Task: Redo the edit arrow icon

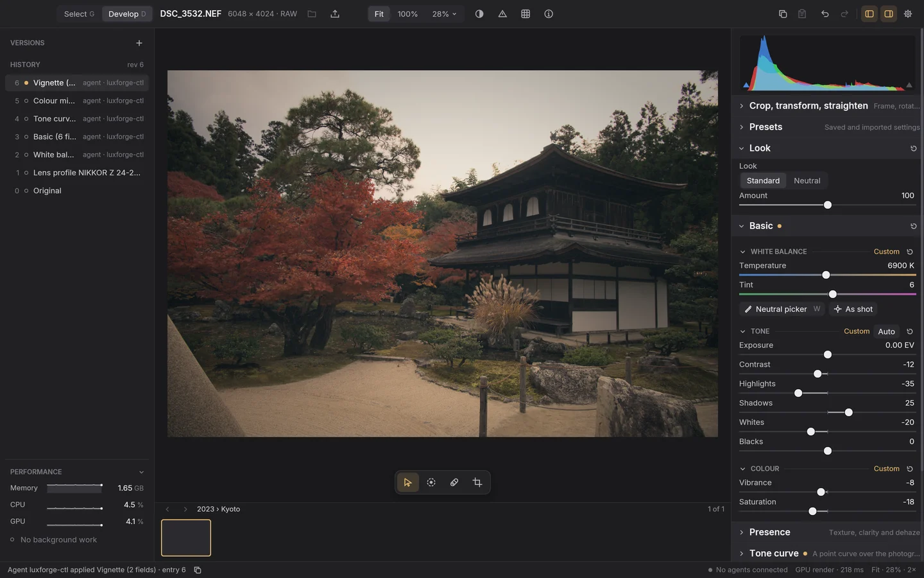Action: coord(844,14)
